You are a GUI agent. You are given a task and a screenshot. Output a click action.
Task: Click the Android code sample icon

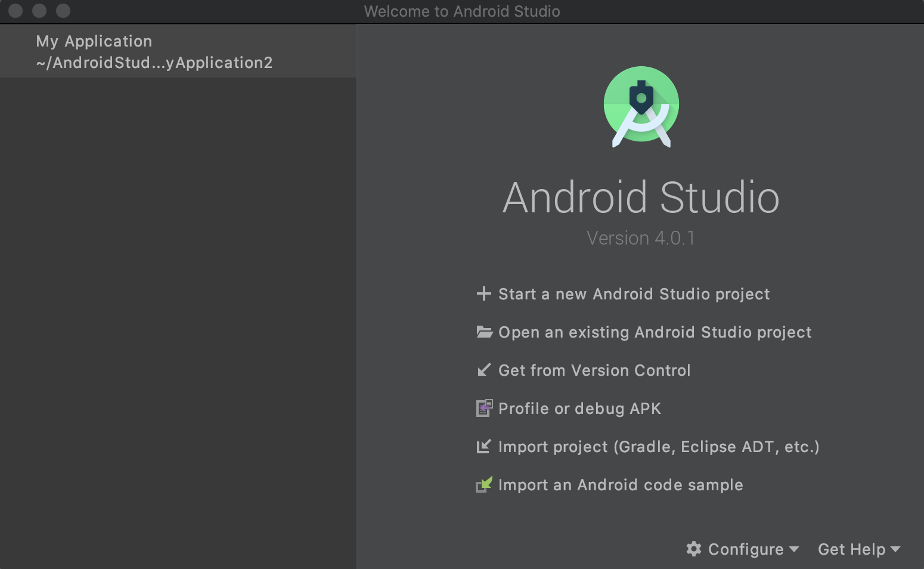pos(484,484)
